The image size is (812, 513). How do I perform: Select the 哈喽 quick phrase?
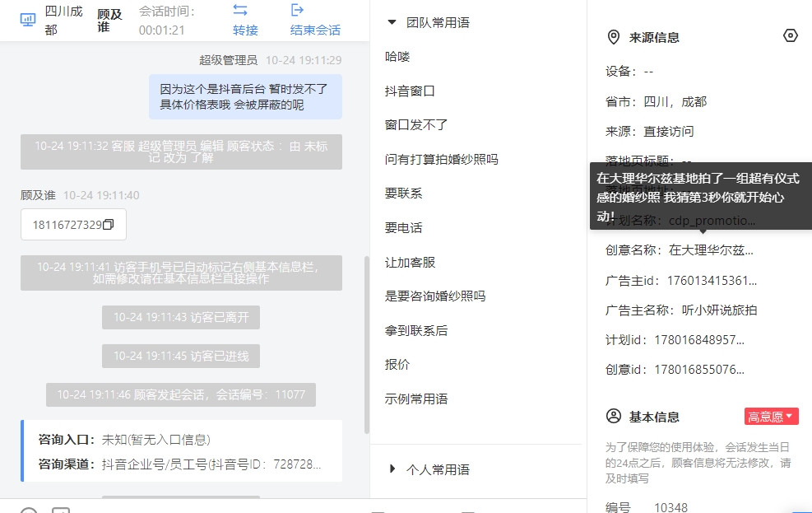[397, 57]
